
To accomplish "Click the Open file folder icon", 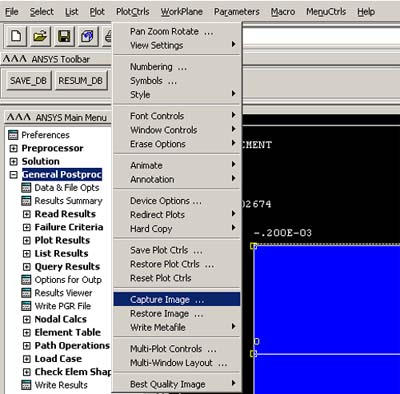I will click(x=40, y=36).
